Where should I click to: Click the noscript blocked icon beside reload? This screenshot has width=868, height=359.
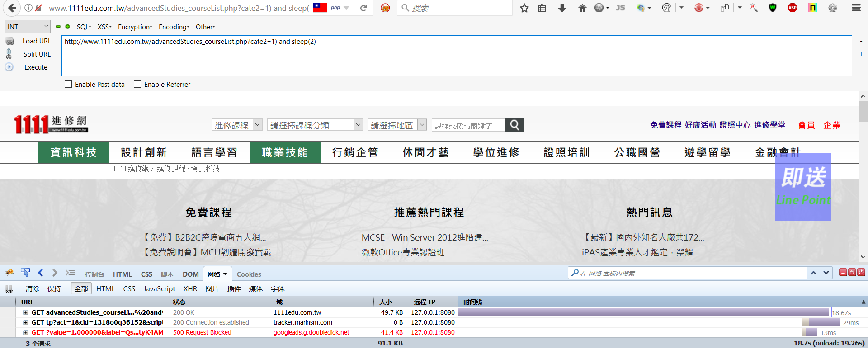coord(385,8)
